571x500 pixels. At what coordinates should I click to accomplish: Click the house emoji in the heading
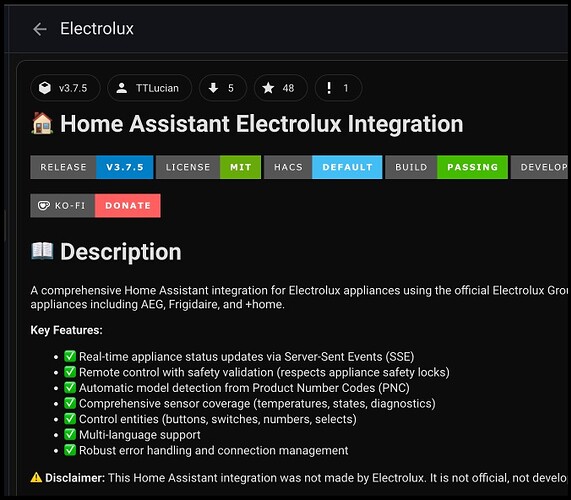tap(42, 123)
